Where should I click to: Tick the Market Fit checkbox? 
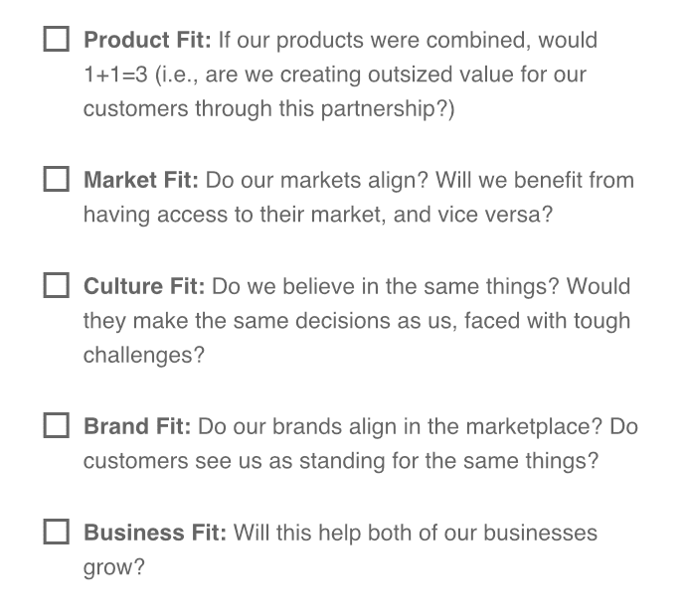[x=57, y=180]
